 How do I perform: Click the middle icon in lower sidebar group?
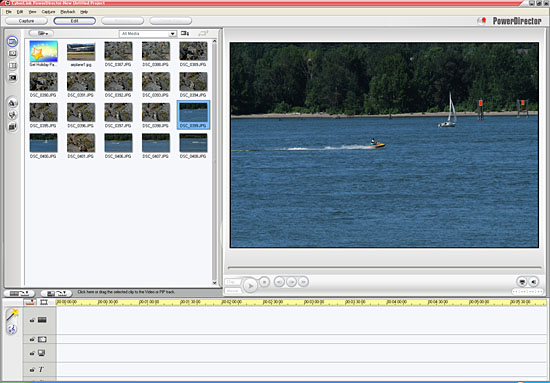pos(13,115)
